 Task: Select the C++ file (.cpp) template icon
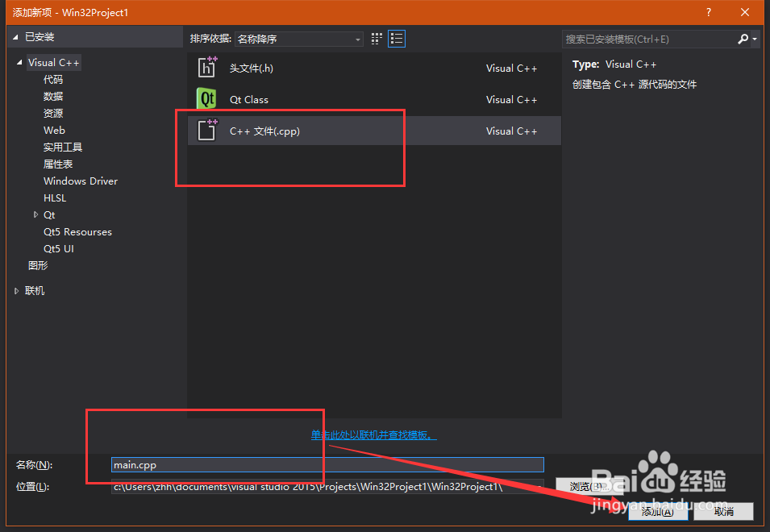click(x=206, y=130)
